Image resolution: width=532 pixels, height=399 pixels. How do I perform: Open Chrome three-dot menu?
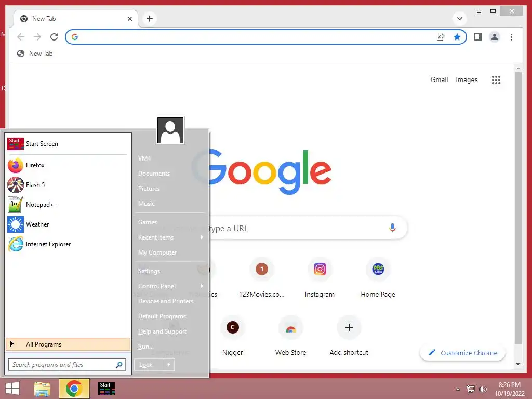pyautogui.click(x=511, y=37)
